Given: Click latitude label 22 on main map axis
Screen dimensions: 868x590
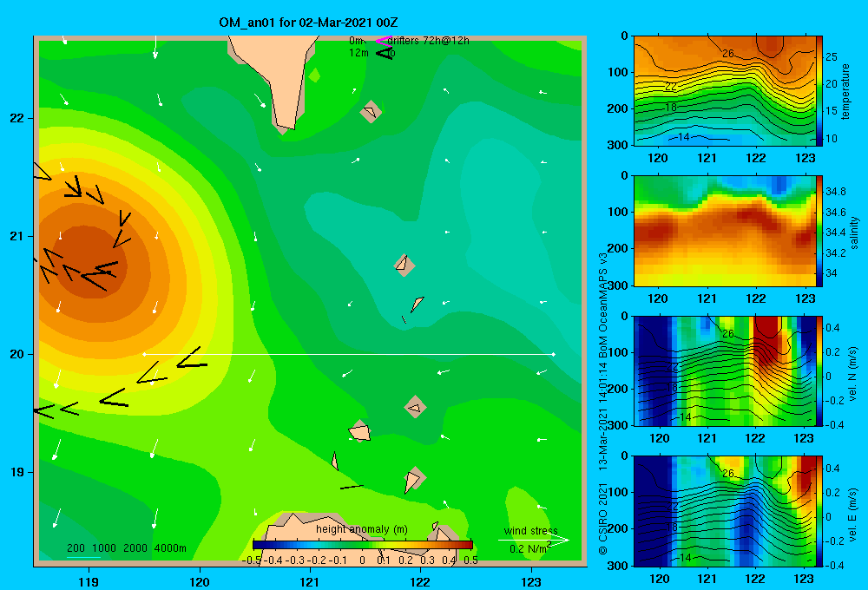Looking at the screenshot, I should coord(17,118).
